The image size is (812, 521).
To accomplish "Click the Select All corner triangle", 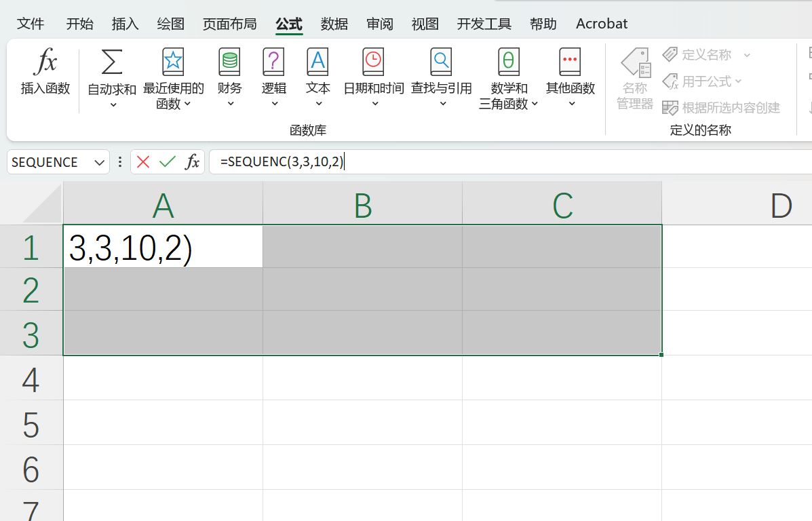I will [x=43, y=205].
